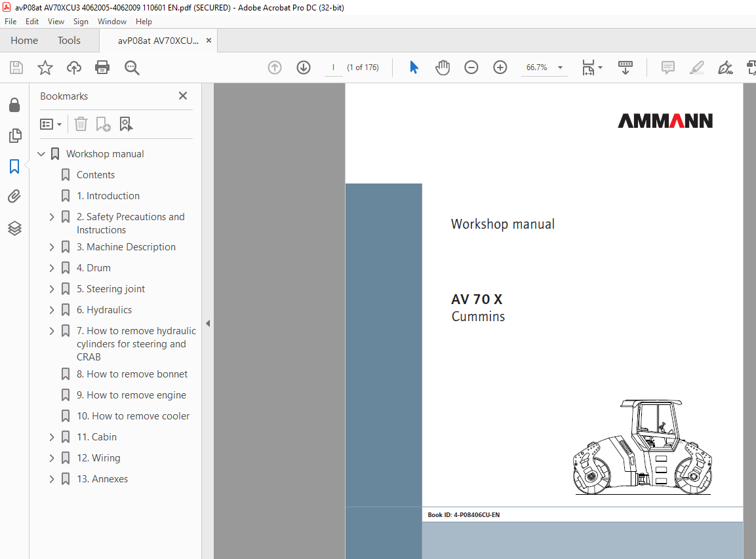Go to 6. Hydraulics section
This screenshot has width=756, height=559.
[104, 310]
